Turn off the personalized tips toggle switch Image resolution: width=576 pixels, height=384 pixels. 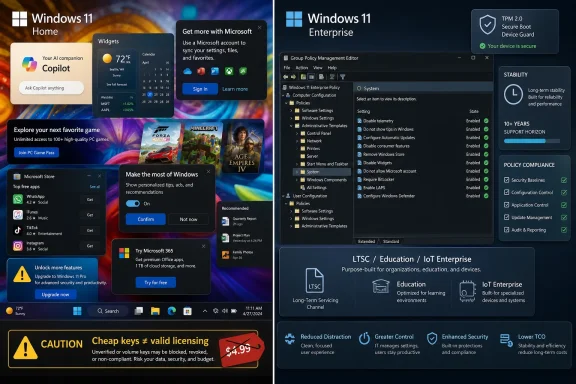[133, 204]
